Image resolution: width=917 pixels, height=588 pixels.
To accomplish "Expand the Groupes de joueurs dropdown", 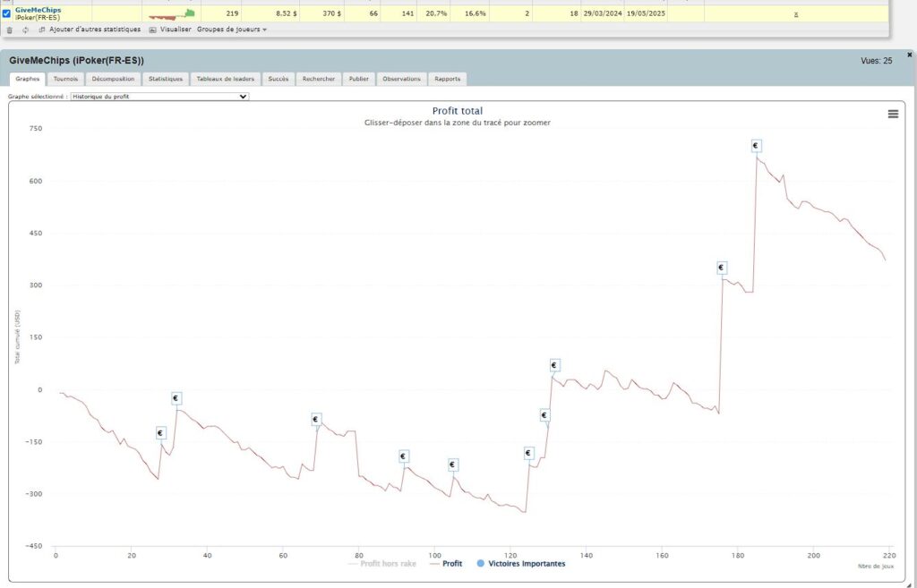I will coord(231,30).
